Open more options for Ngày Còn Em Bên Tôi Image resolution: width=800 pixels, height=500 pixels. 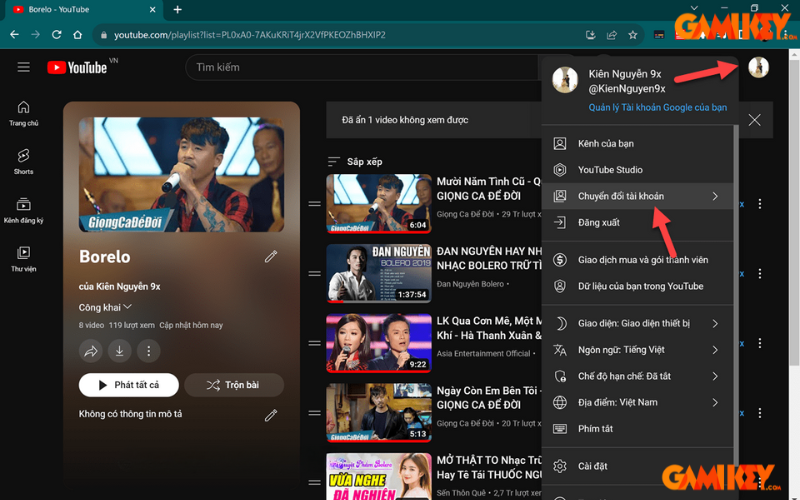click(x=760, y=413)
